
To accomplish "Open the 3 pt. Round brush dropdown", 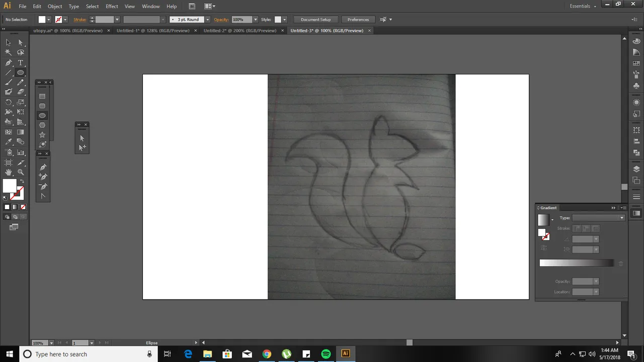I will coord(207,20).
